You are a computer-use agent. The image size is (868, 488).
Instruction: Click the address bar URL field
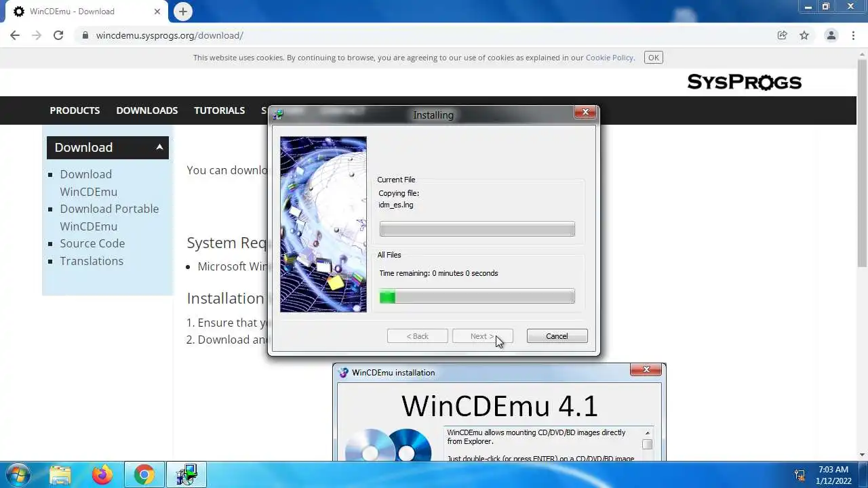pyautogui.click(x=434, y=35)
